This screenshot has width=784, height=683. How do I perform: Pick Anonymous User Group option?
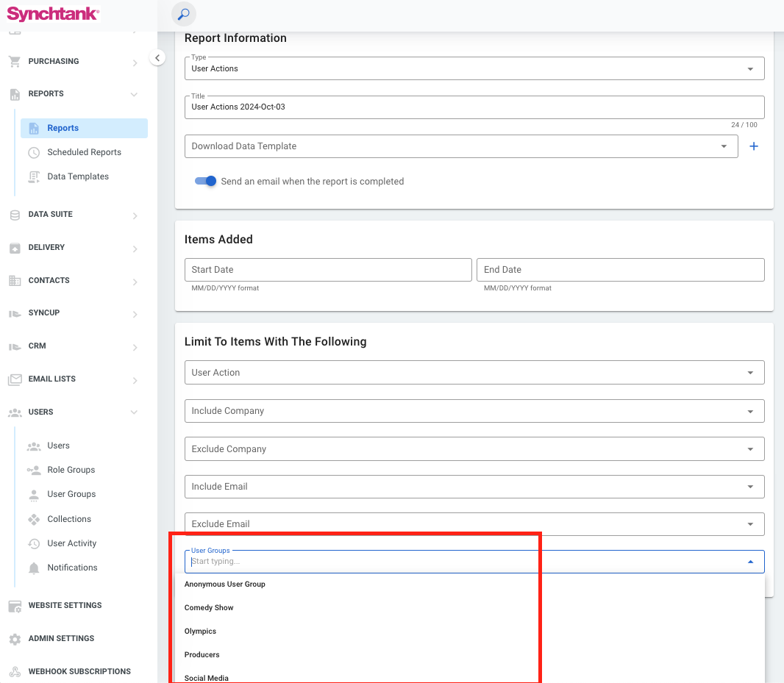pos(224,584)
